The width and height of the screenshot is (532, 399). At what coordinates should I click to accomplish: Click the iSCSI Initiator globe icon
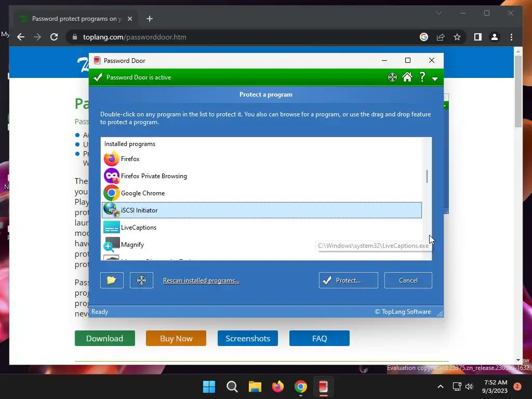tap(111, 210)
